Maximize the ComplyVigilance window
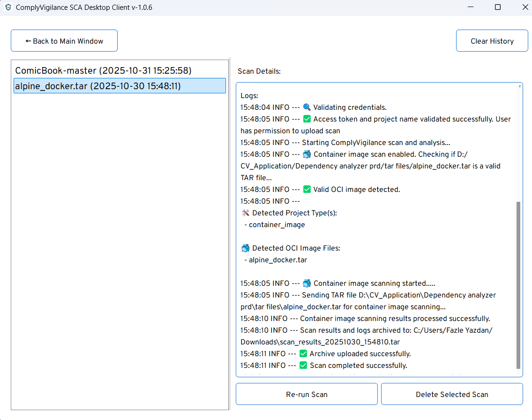 click(498, 8)
